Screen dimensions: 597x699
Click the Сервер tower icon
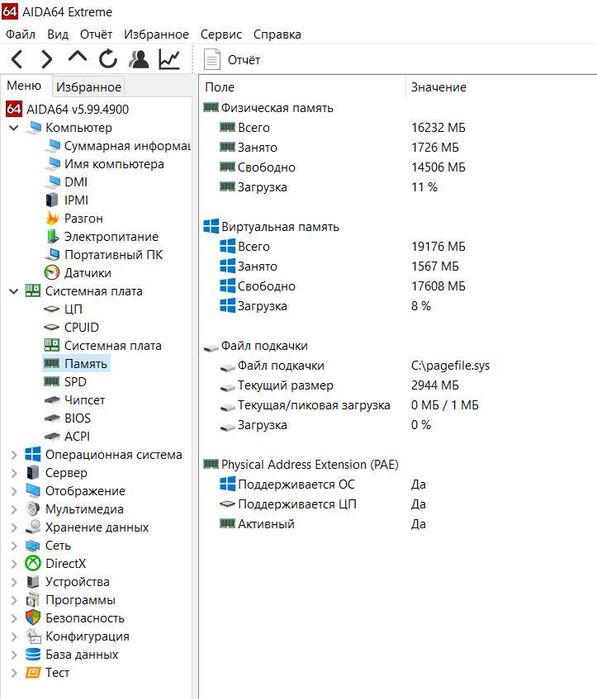(33, 473)
